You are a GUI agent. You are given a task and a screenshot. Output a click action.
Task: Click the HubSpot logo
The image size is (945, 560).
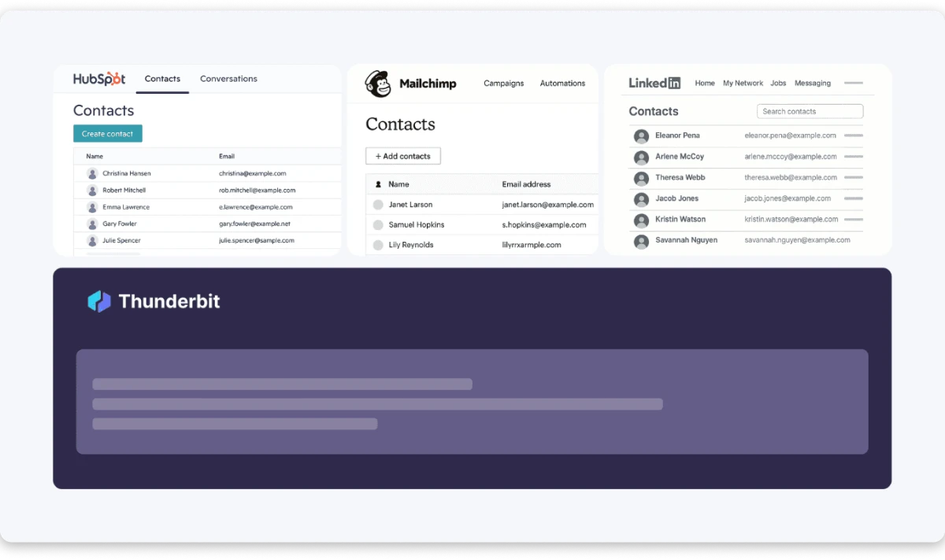click(99, 79)
